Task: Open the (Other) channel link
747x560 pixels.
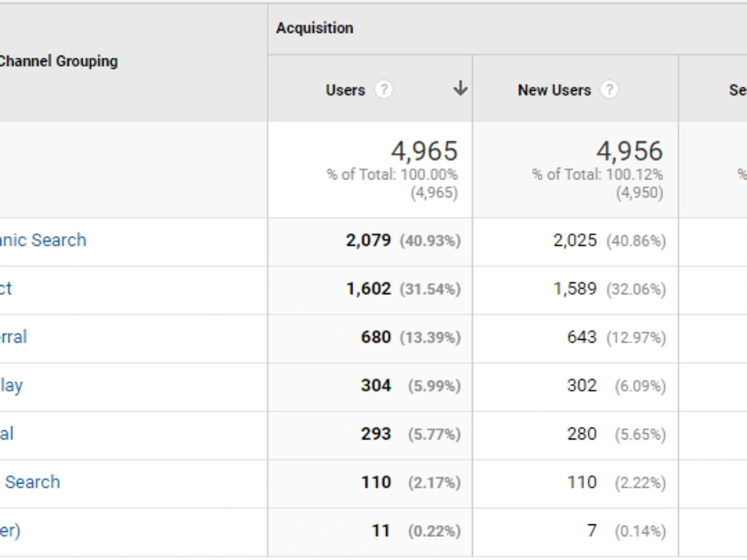Action: 10,530
